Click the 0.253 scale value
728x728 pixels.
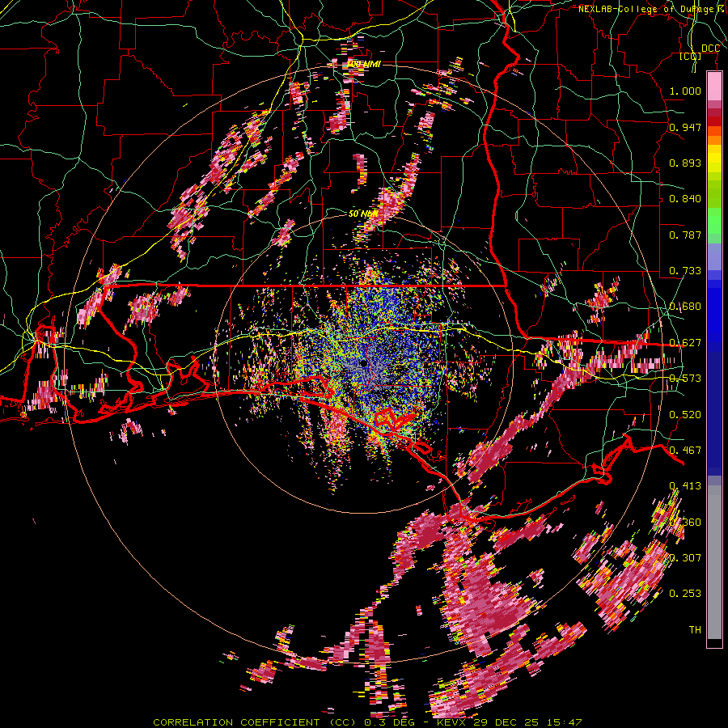pos(685,594)
